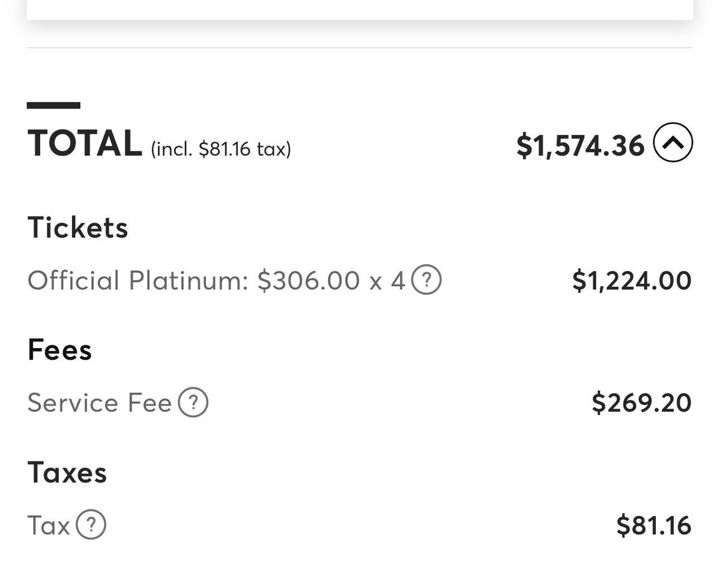
Task: Click the Service Fee help icon
Action: [x=193, y=402]
